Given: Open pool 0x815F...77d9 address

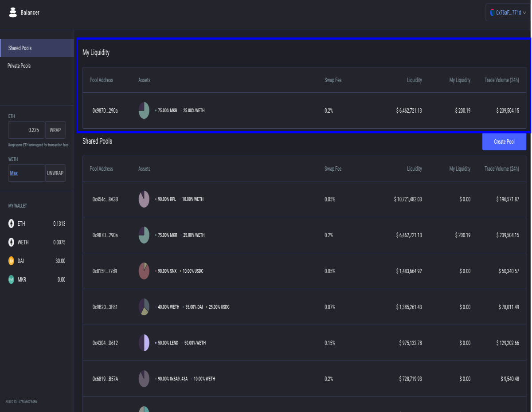Looking at the screenshot, I should (x=105, y=271).
